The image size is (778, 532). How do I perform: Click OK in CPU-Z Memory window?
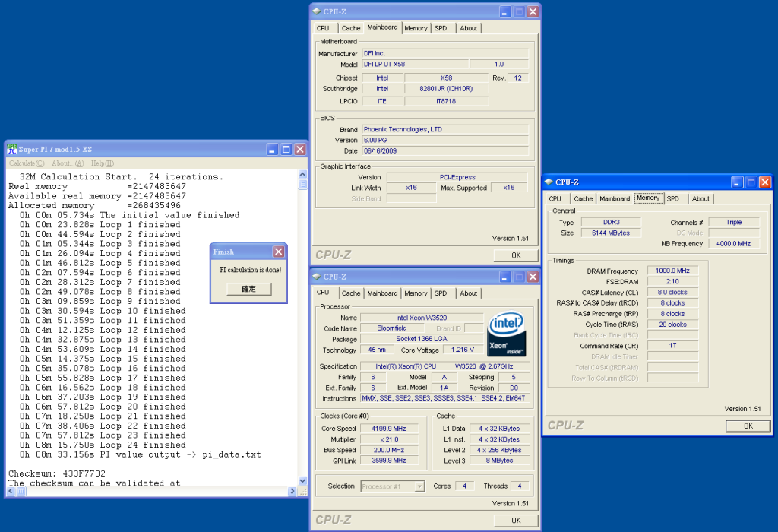coord(748,426)
